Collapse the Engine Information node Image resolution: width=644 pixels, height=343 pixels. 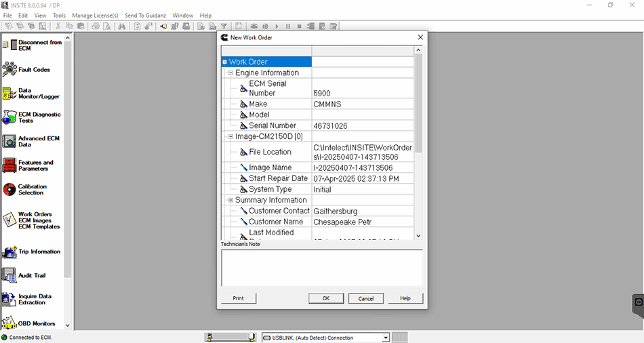[230, 73]
